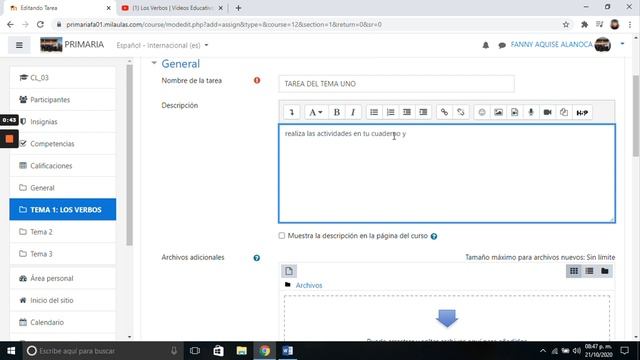This screenshot has width=640, height=360.
Task: Insert a media file into the description
Action: [x=515, y=112]
